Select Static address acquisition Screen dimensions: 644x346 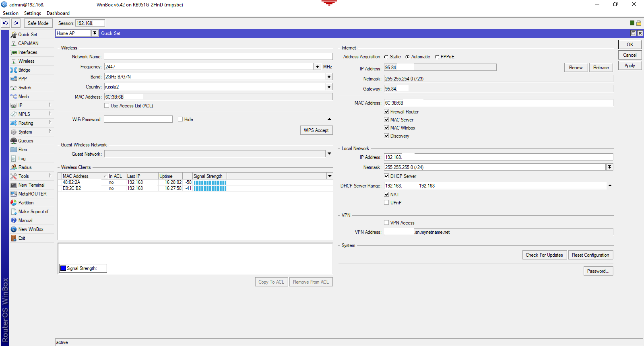coord(386,57)
